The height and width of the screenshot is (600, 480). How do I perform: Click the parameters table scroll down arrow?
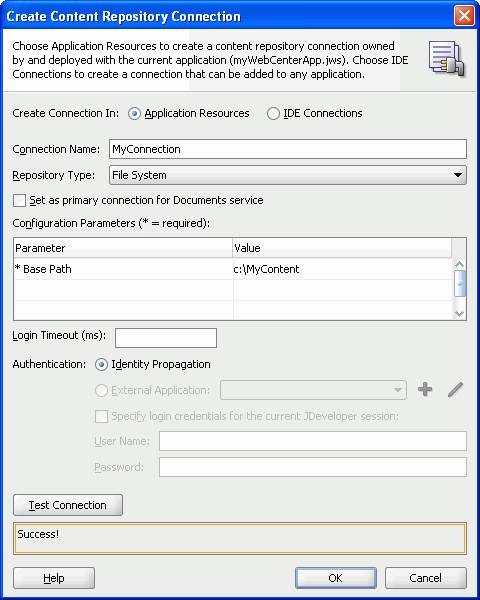point(459,314)
